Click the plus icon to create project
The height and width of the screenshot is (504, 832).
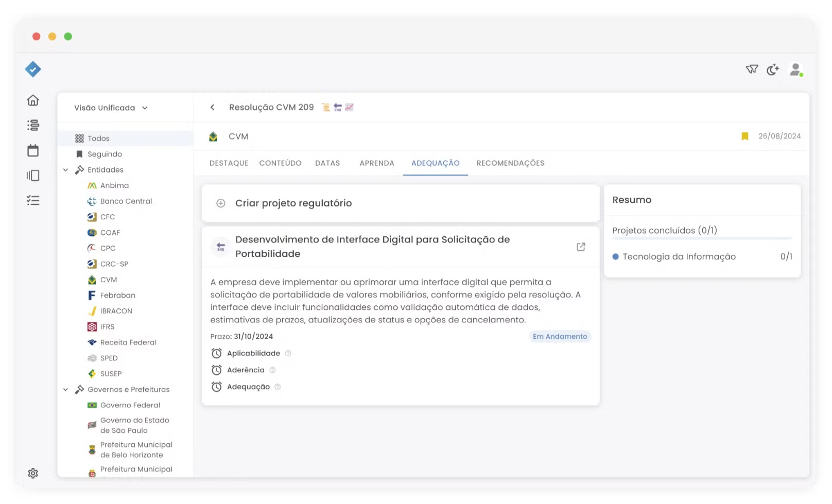click(x=221, y=203)
